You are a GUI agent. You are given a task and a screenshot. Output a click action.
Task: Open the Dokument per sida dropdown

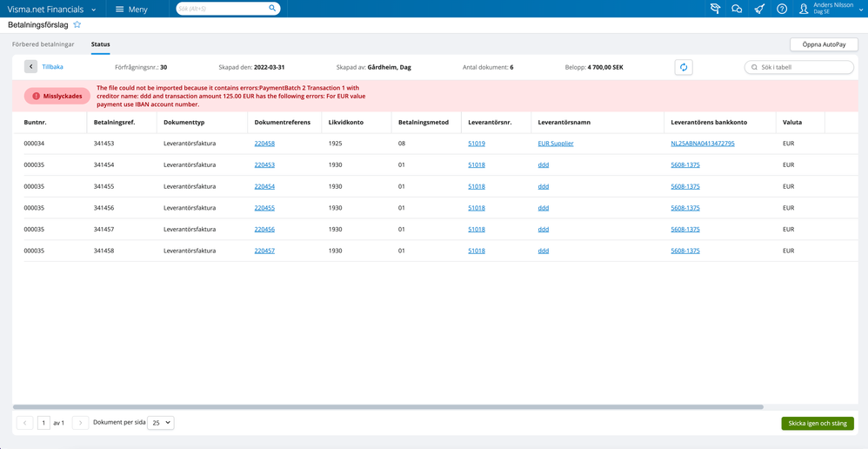(x=161, y=422)
